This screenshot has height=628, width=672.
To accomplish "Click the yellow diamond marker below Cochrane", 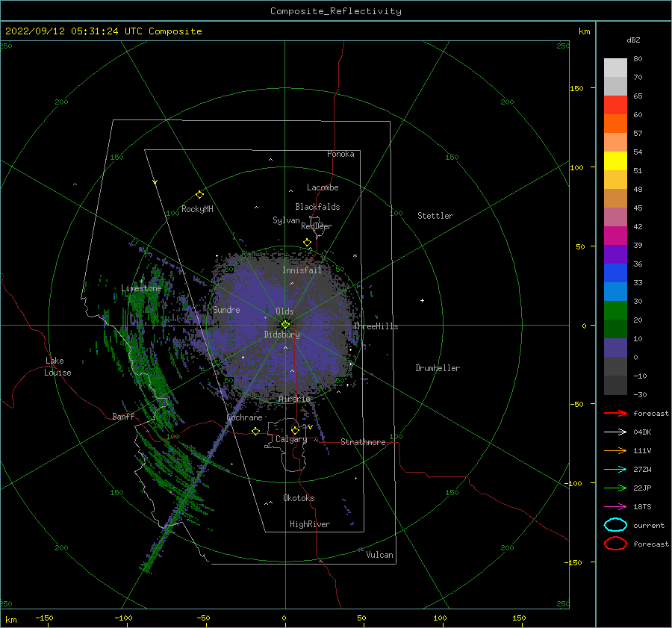I will 256,431.
